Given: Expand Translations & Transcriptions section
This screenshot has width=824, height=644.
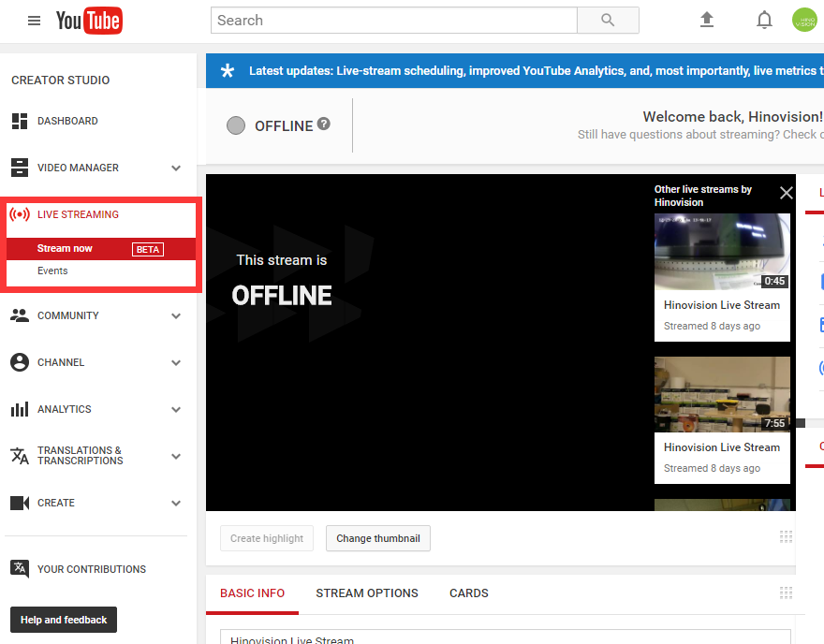Looking at the screenshot, I should click(x=176, y=457).
